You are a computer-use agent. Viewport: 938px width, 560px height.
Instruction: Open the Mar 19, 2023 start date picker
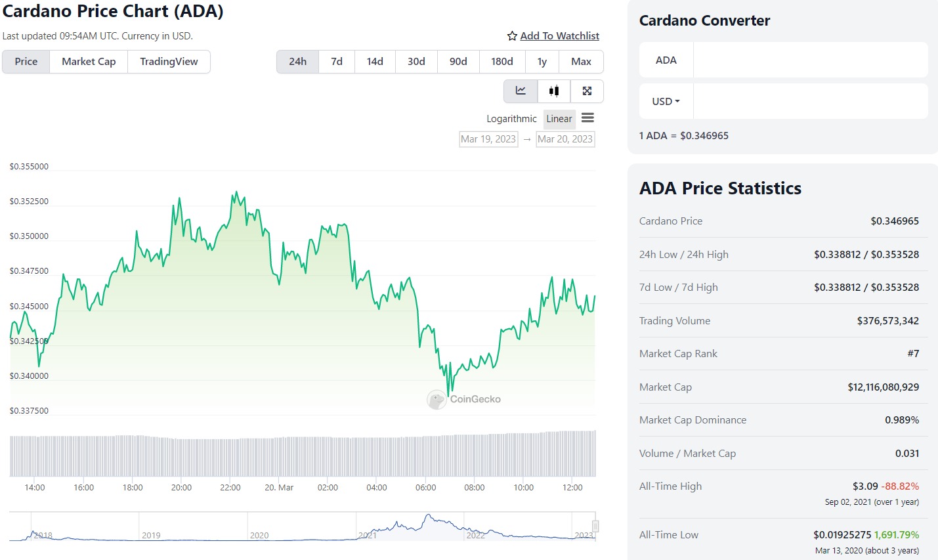[488, 139]
